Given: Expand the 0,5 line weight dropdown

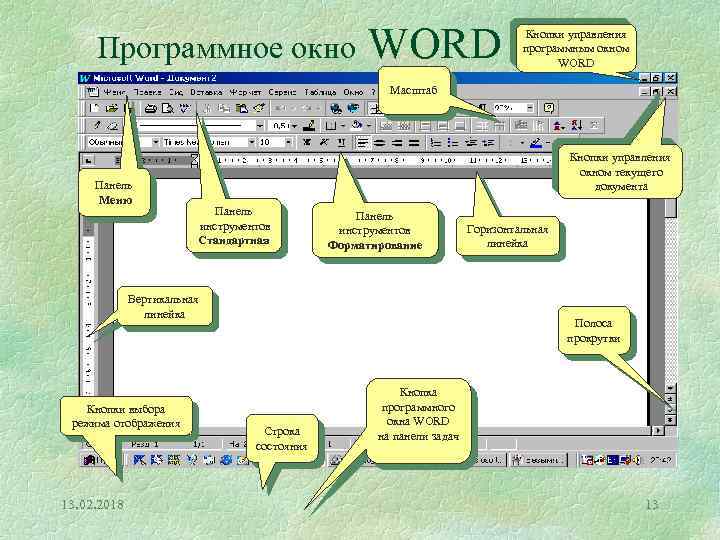Looking at the screenshot, I should click(294, 125).
